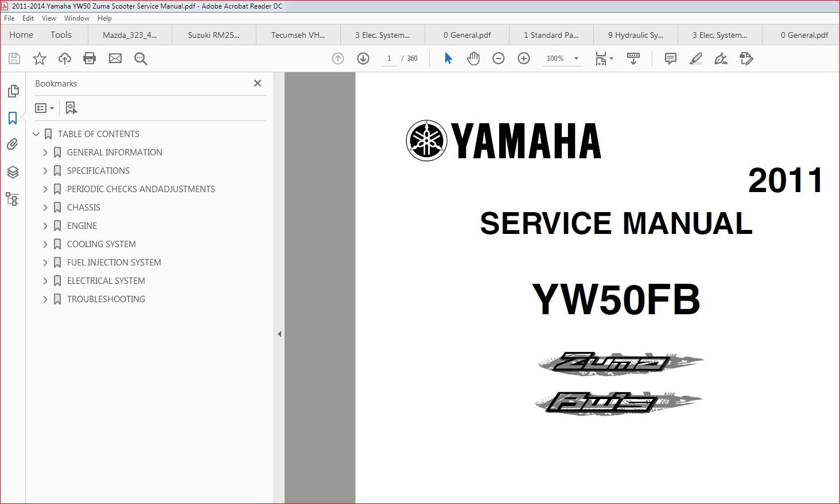Add new bookmark icon
Image resolution: width=840 pixels, height=504 pixels.
[71, 108]
